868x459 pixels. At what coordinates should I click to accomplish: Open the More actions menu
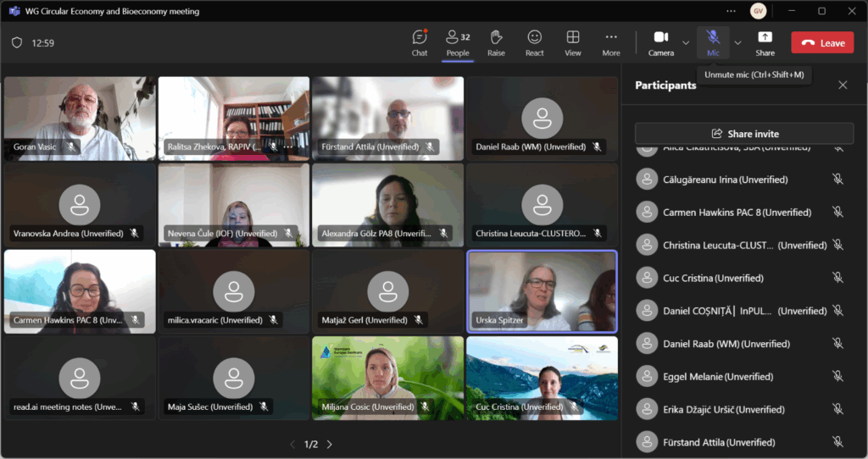(611, 42)
